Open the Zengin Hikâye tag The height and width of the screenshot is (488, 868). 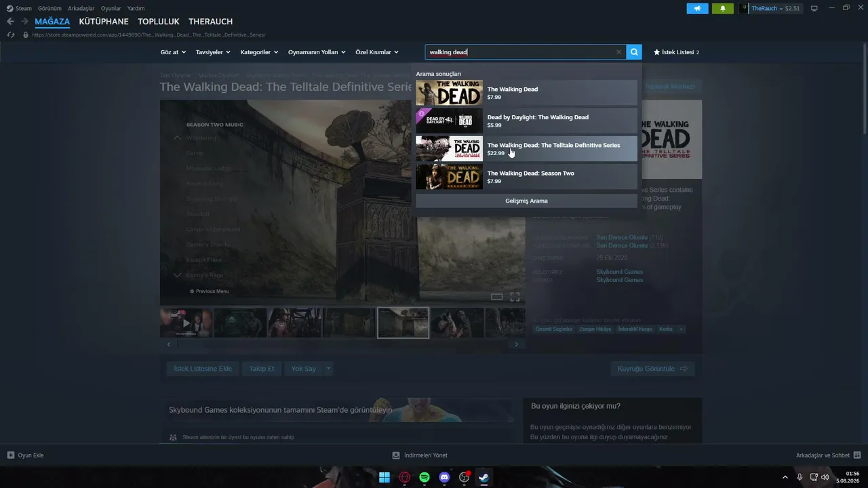[x=595, y=329]
